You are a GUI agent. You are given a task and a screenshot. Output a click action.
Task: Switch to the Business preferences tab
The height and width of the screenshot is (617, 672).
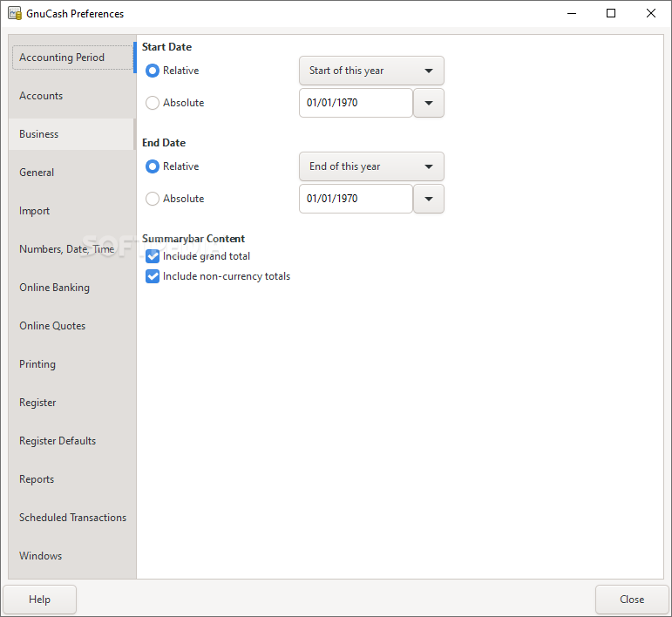72,134
